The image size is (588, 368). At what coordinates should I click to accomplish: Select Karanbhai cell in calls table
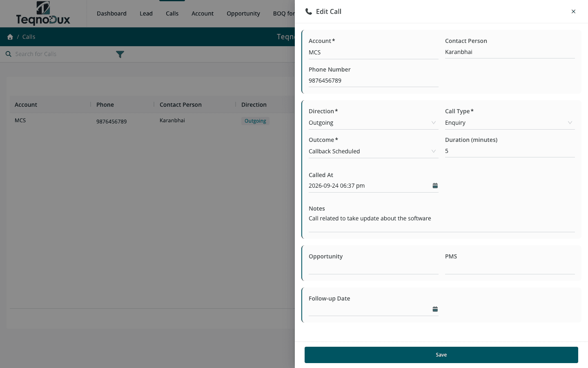pyautogui.click(x=172, y=120)
